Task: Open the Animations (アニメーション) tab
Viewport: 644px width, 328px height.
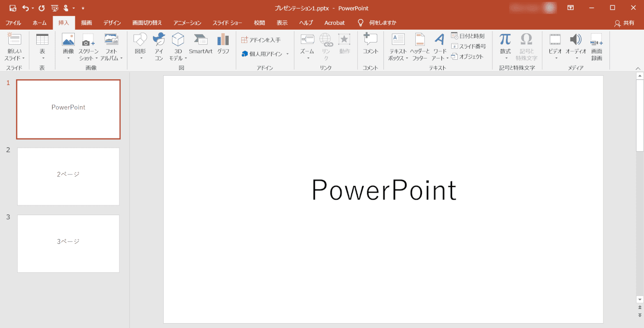Action: [188, 23]
